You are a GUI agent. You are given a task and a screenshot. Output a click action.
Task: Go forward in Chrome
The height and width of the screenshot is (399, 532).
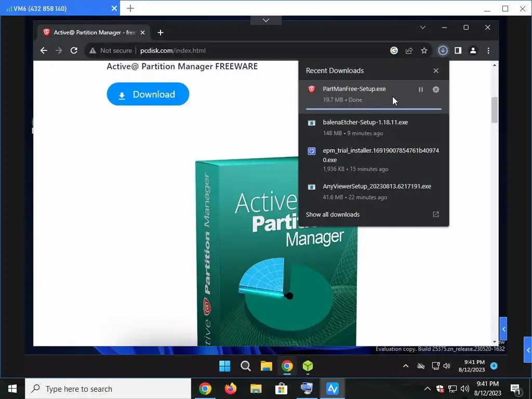point(59,50)
